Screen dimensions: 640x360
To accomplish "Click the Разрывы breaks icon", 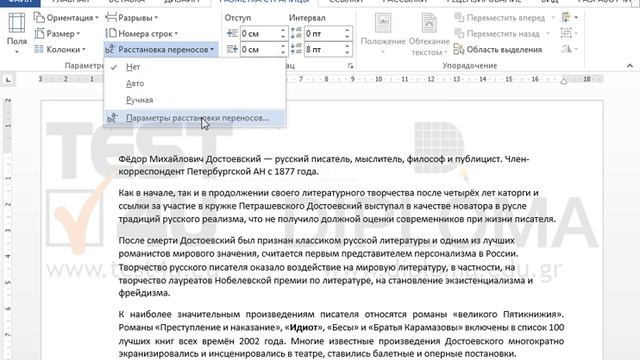I will tap(111, 17).
